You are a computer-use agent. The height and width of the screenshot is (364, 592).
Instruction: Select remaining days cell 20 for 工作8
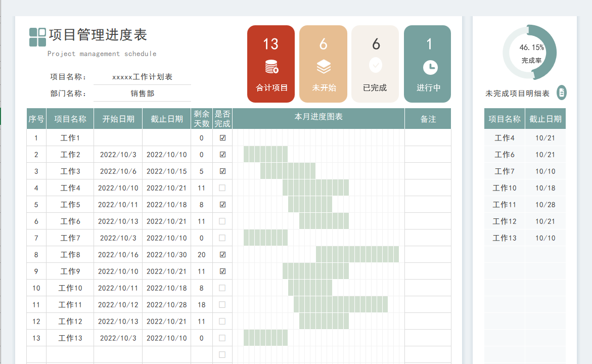pyautogui.click(x=202, y=254)
